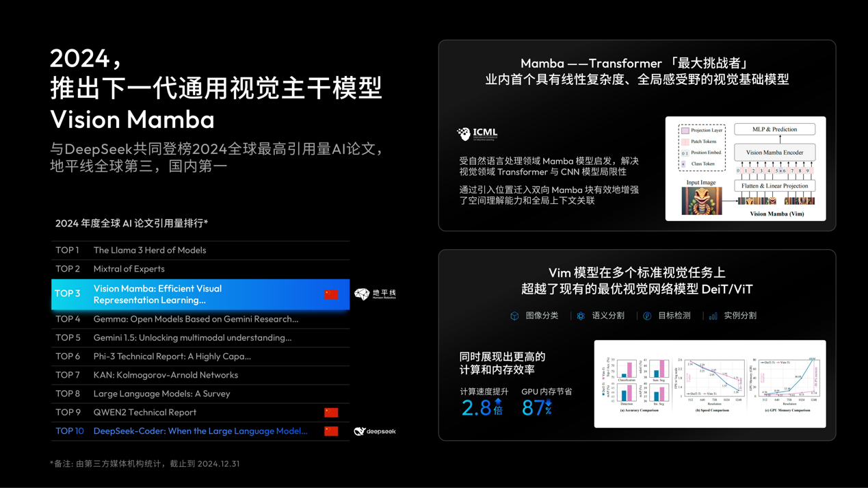868x488 pixels.
Task: Click the MLP & Prediction box in diagram
Action: [775, 129]
